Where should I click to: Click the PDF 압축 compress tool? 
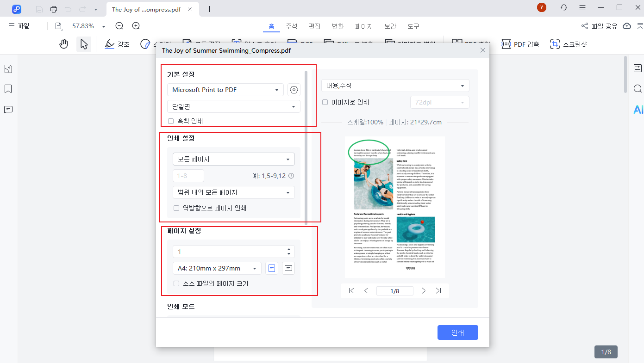click(520, 44)
